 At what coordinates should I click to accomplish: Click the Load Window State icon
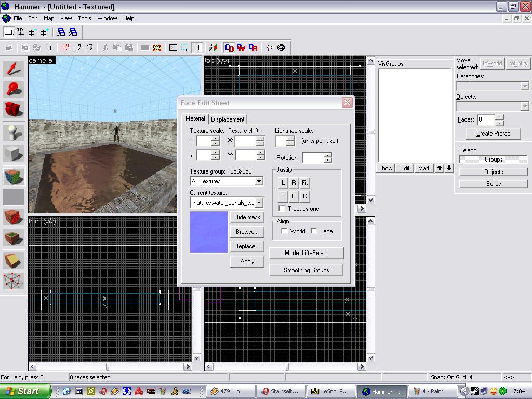pos(61,32)
